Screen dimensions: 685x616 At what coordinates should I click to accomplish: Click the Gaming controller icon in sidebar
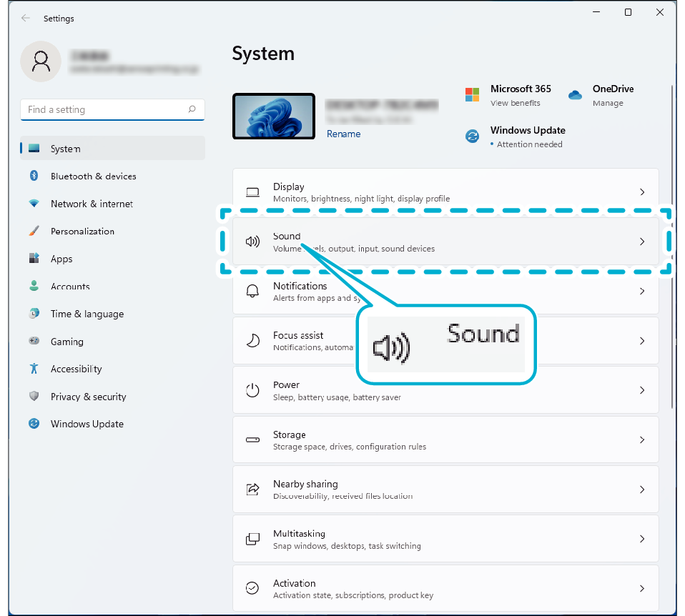(34, 342)
